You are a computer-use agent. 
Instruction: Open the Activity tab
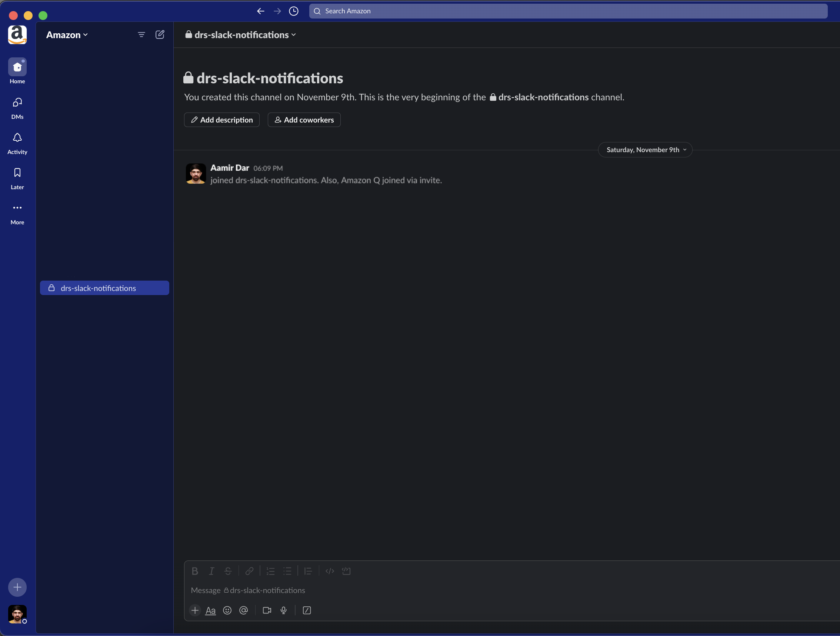coord(17,143)
